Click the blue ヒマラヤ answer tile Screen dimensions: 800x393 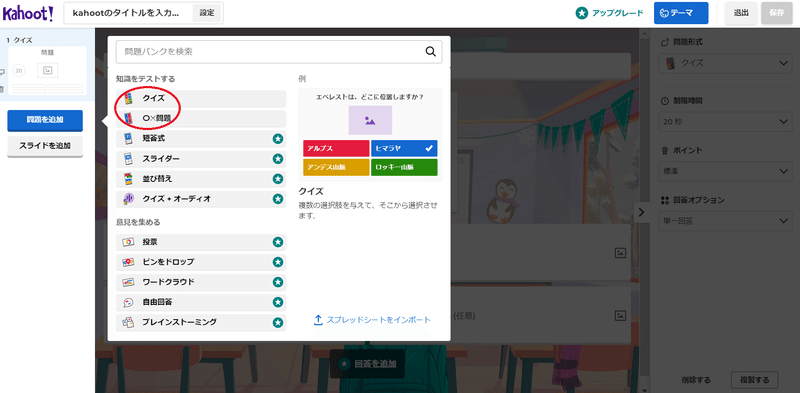pos(404,148)
